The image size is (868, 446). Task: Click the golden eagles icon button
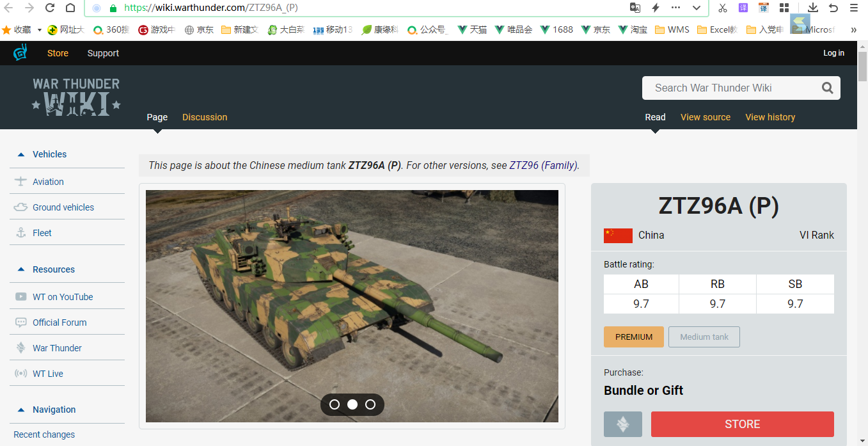click(623, 424)
